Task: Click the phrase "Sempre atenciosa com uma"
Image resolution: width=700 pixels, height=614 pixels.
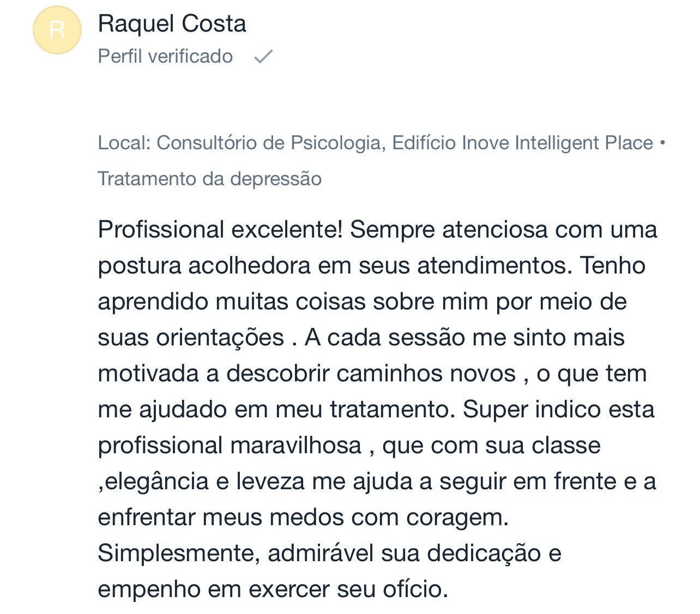Action: (503, 229)
